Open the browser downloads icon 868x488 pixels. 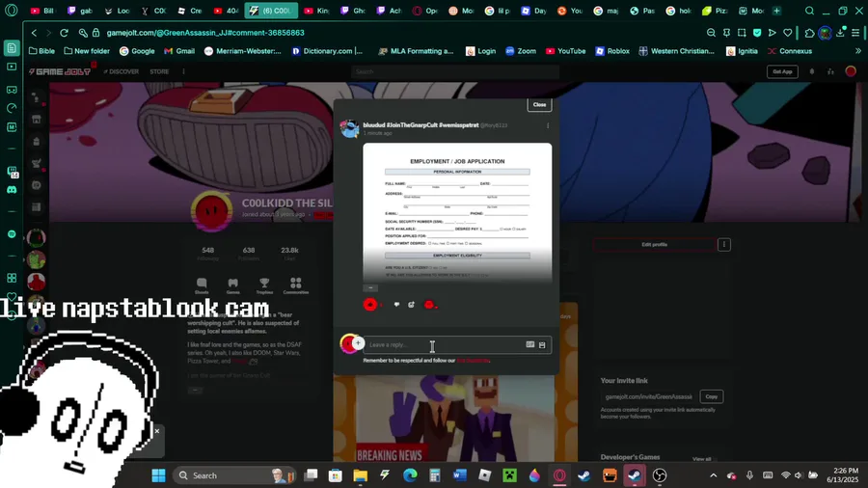point(840,33)
